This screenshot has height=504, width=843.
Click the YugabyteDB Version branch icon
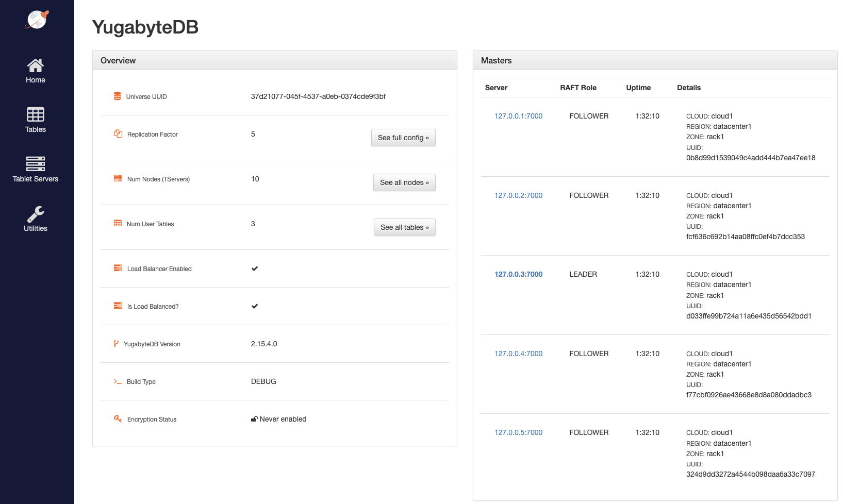click(116, 344)
